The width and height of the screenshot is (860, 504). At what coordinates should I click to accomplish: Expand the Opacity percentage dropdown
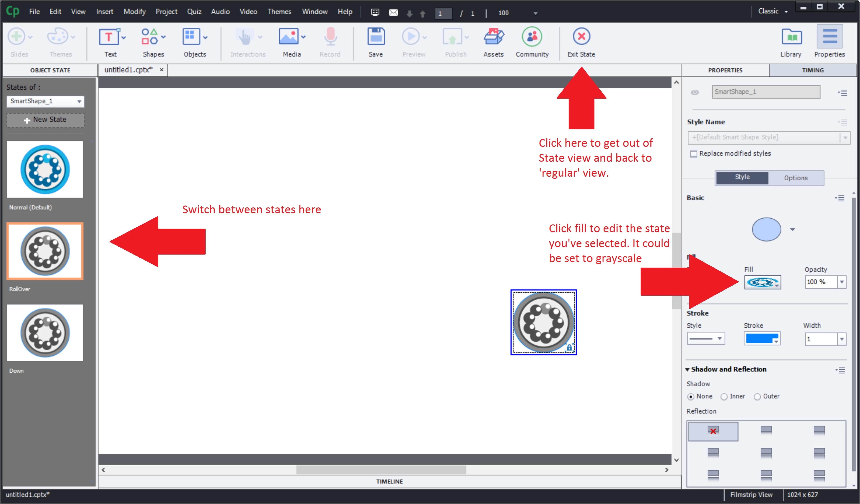(842, 282)
